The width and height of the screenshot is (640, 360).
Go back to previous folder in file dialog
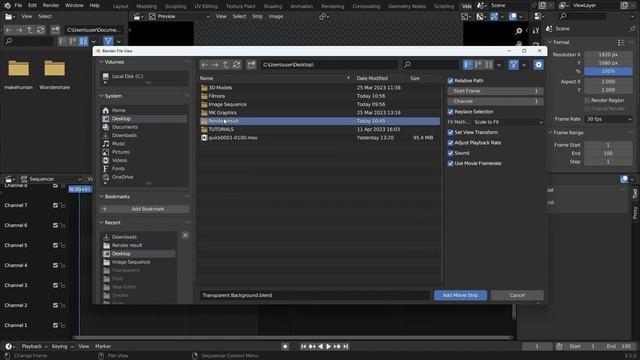click(x=204, y=65)
